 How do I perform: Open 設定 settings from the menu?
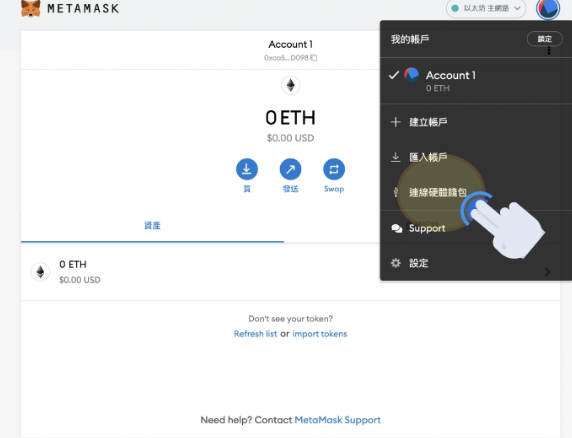pos(476,263)
